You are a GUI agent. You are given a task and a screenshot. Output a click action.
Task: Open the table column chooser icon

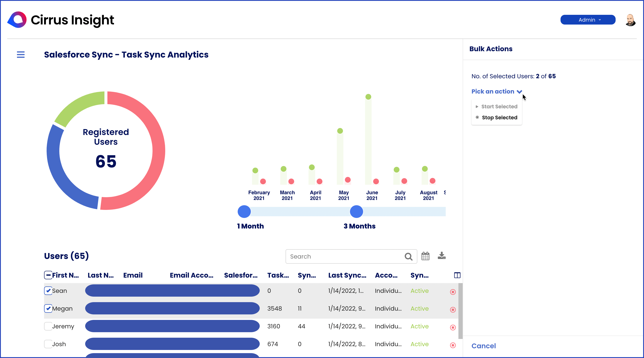[x=457, y=275]
